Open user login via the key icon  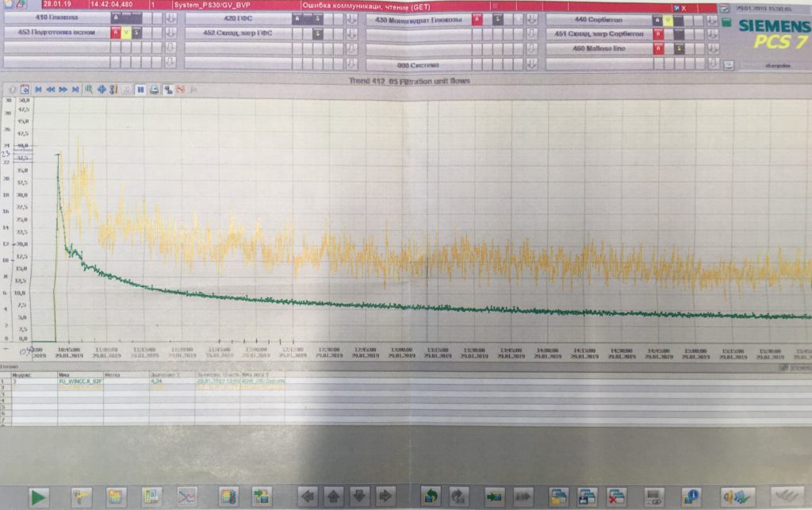pos(81,497)
